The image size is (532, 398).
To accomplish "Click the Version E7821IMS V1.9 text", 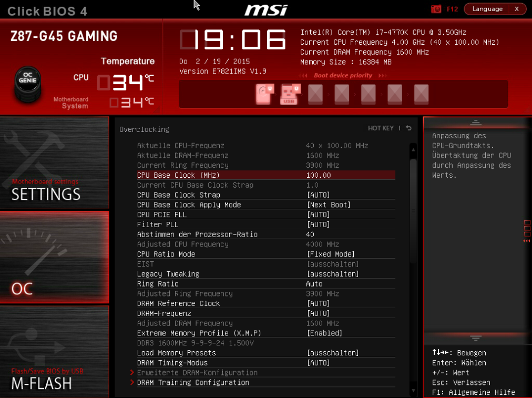I will [223, 72].
